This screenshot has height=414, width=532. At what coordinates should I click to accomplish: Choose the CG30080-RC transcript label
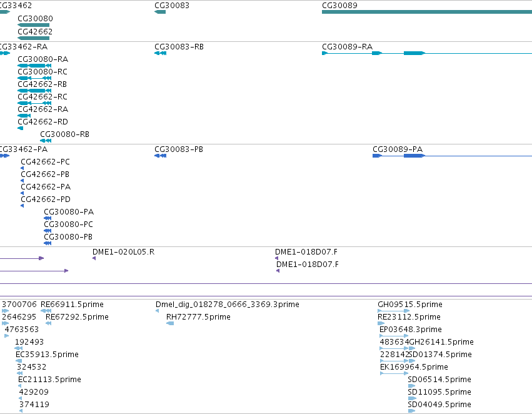tap(43, 72)
